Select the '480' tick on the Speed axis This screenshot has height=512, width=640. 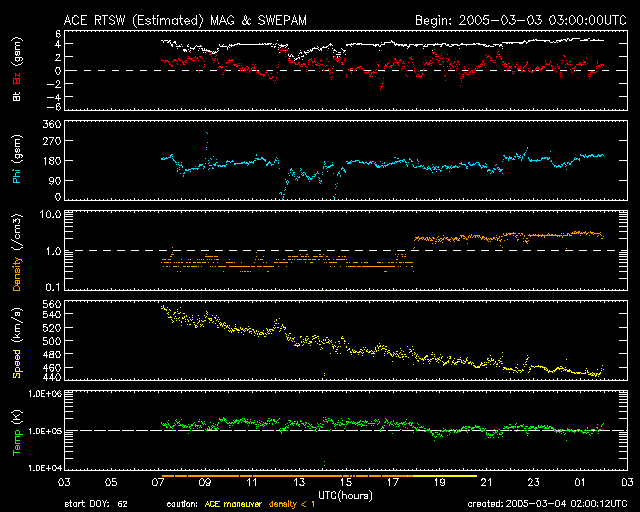coord(52,354)
